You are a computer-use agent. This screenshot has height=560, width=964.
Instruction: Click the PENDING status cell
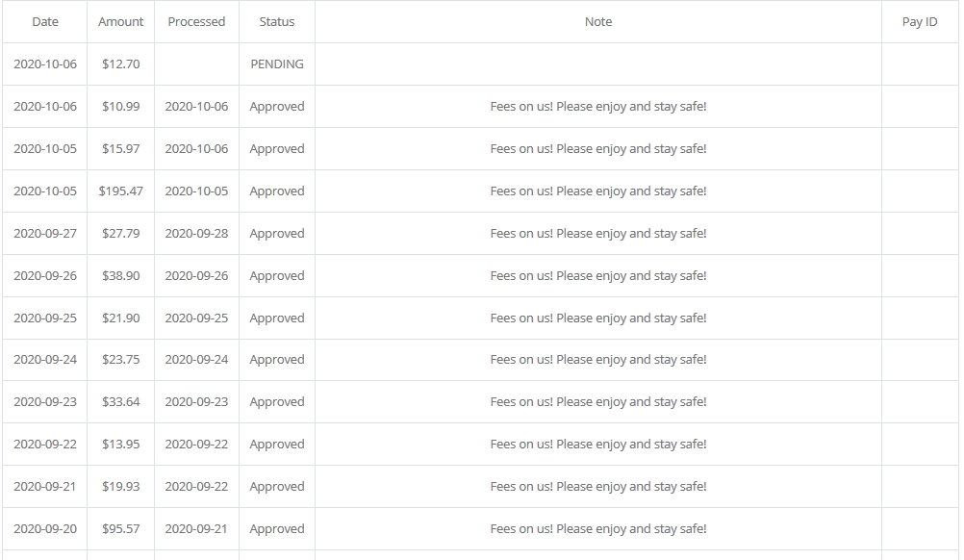[277, 64]
